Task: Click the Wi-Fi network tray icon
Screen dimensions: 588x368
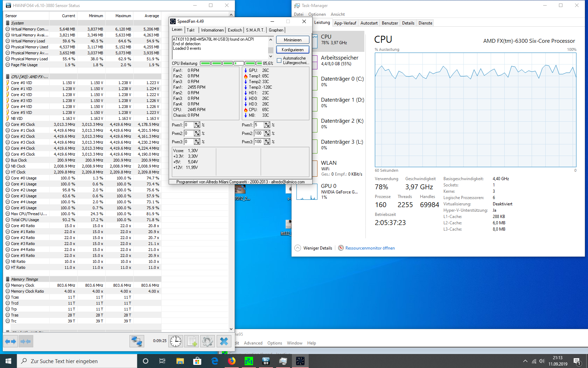Action: click(x=534, y=361)
